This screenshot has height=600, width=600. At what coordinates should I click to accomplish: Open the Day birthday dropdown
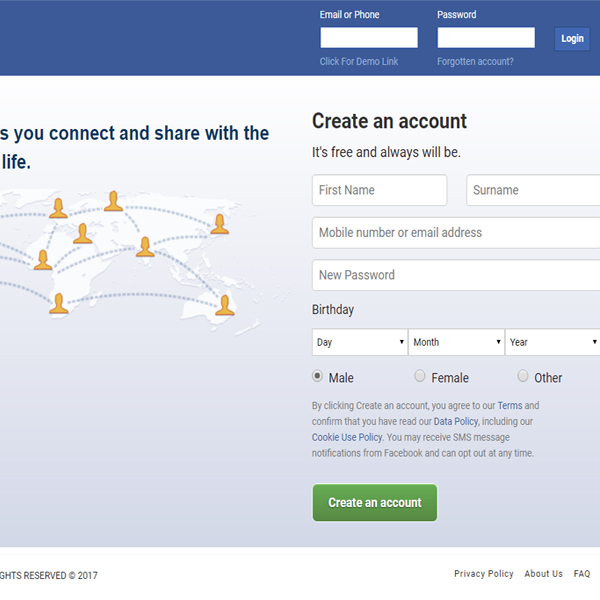(x=360, y=342)
